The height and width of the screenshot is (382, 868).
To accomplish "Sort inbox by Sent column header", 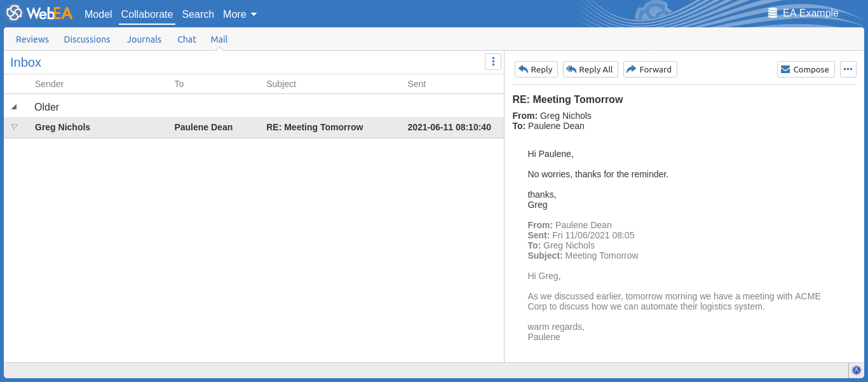I will click(x=417, y=84).
